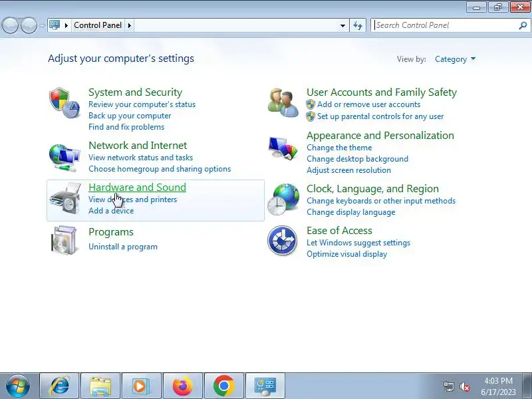
Task: Click the Show desktop strip at taskbar end
Action: click(527, 386)
